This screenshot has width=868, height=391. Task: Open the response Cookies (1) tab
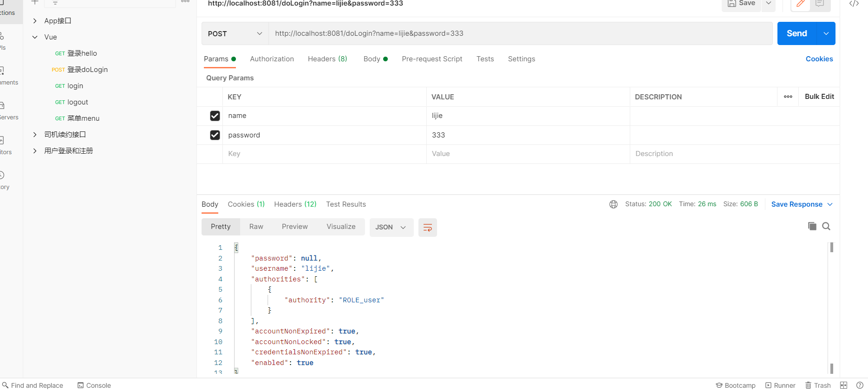click(246, 204)
